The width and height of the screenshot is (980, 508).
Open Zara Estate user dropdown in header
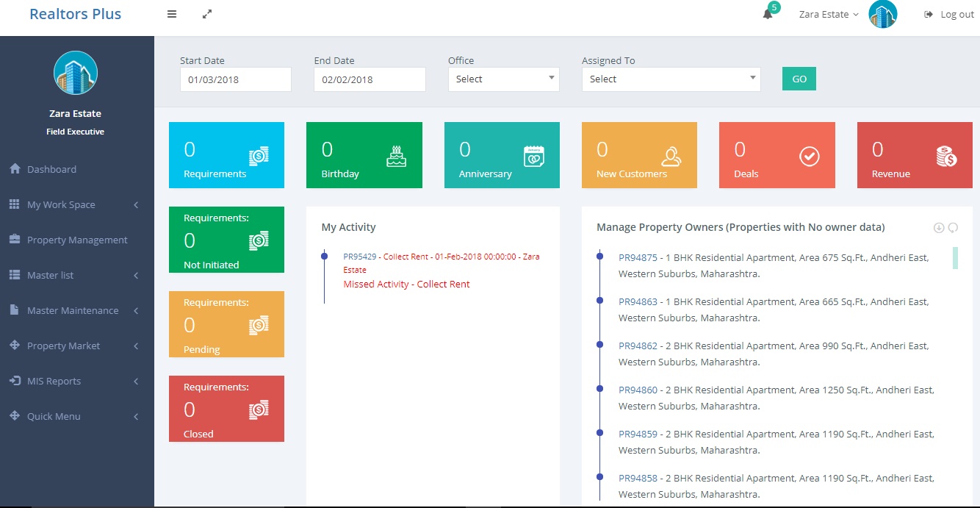point(829,15)
